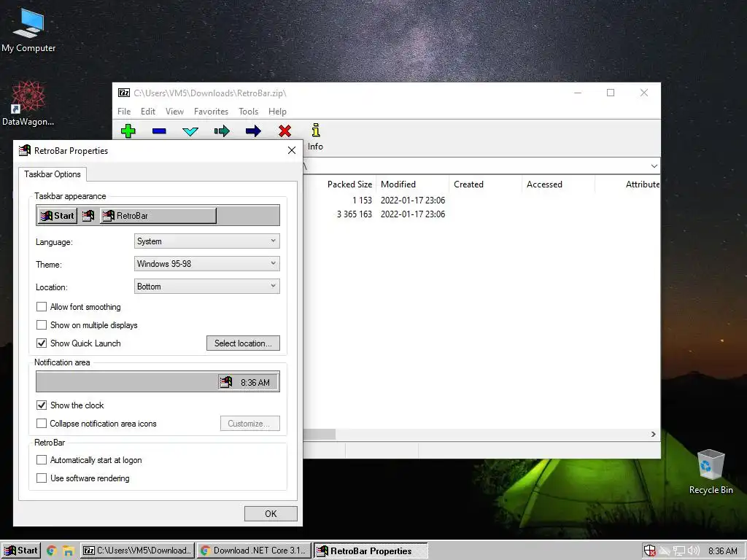Click the preview Start button in Taskbar appearance
Image resolution: width=747 pixels, height=560 pixels.
[57, 216]
